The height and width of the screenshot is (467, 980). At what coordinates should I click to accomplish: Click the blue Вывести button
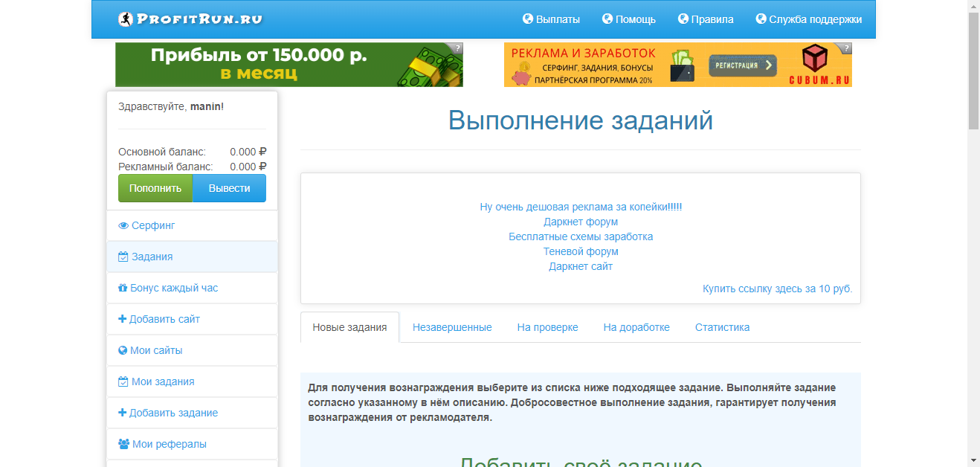(229, 188)
